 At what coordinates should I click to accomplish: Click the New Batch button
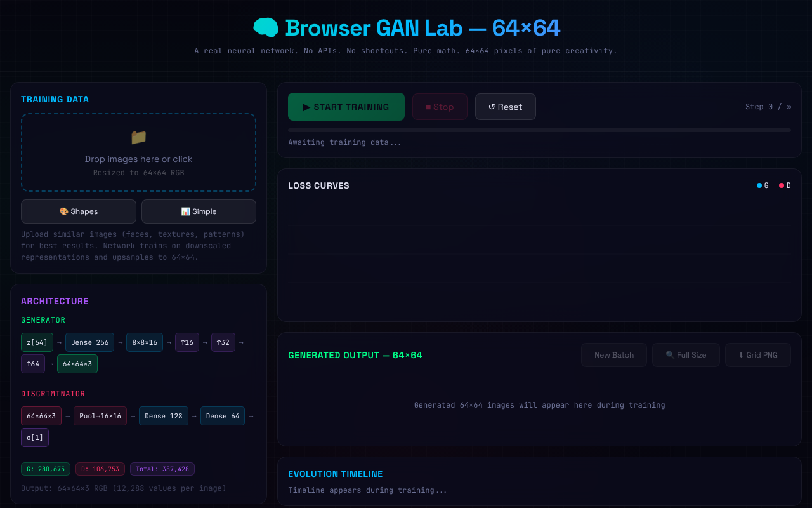tap(613, 354)
